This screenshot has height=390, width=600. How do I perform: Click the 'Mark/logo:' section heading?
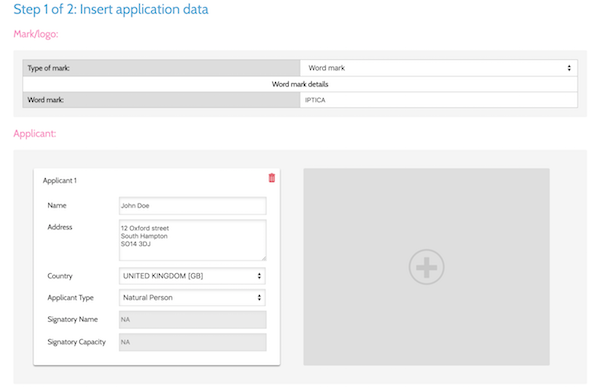[x=36, y=34]
